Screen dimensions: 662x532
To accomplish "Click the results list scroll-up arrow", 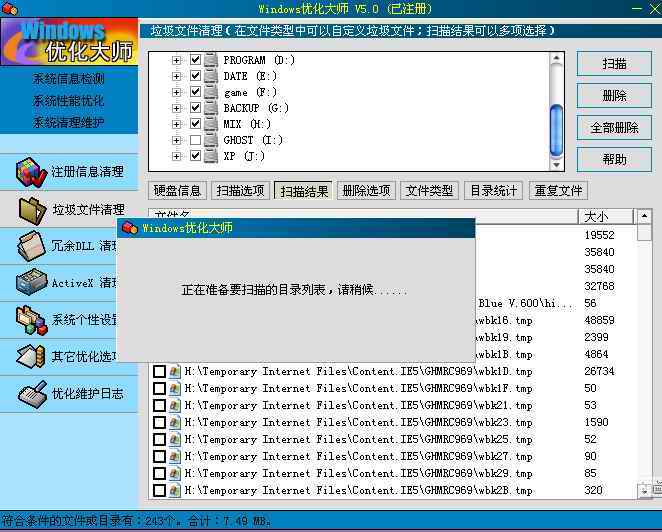I will 644,216.
